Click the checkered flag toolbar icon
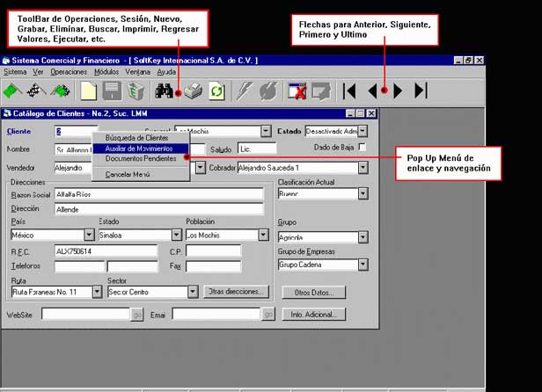542x392 pixels. click(36, 91)
